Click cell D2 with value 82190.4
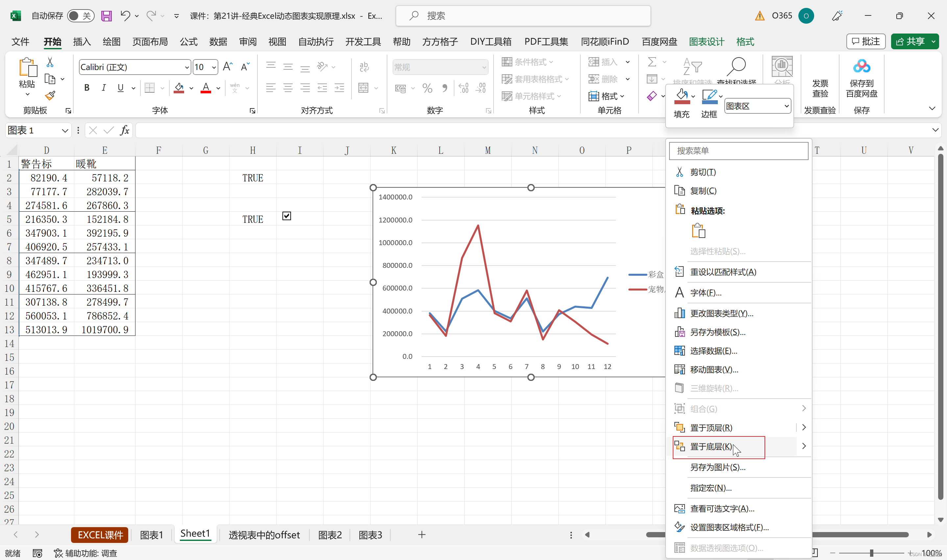 [x=46, y=178]
